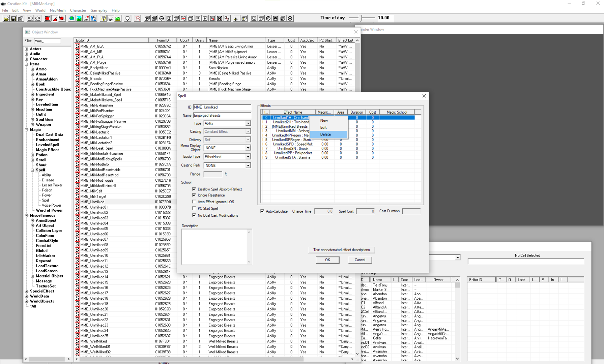Toggle the Snap to Grid icon

click(48, 19)
